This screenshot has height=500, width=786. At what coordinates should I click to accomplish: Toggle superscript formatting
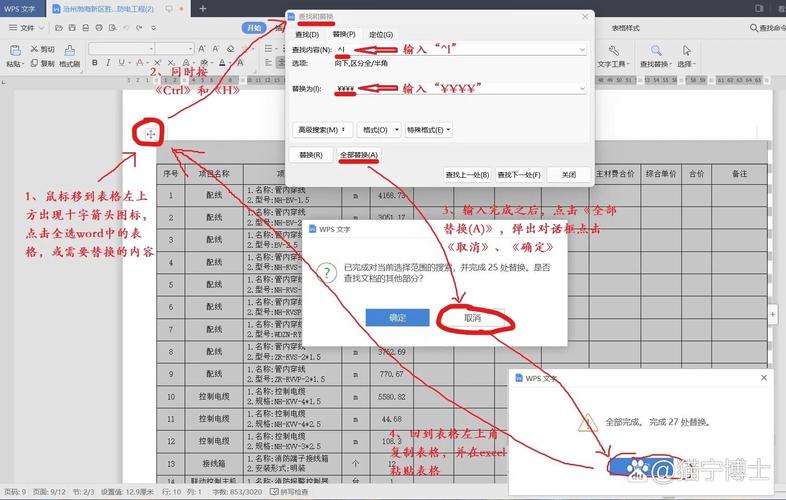click(x=157, y=63)
